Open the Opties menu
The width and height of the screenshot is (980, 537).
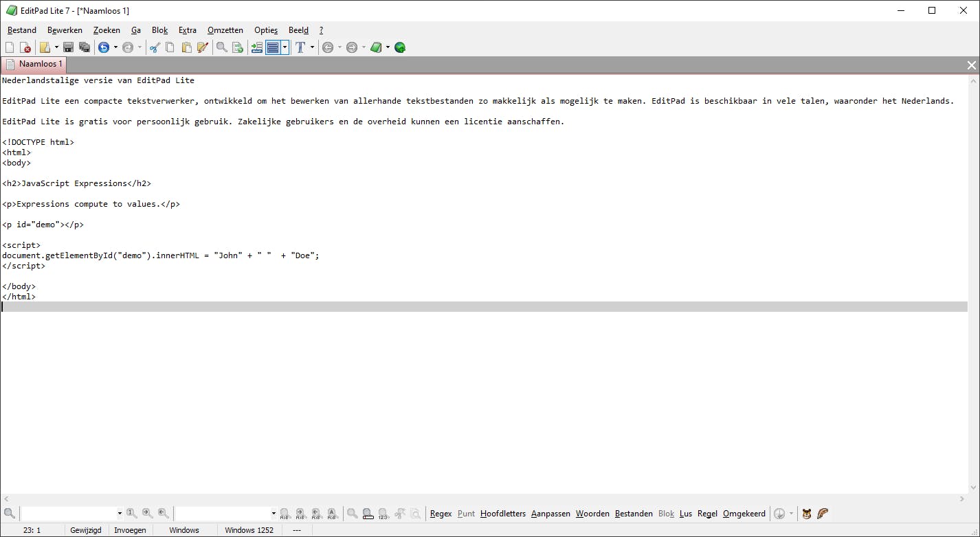266,30
